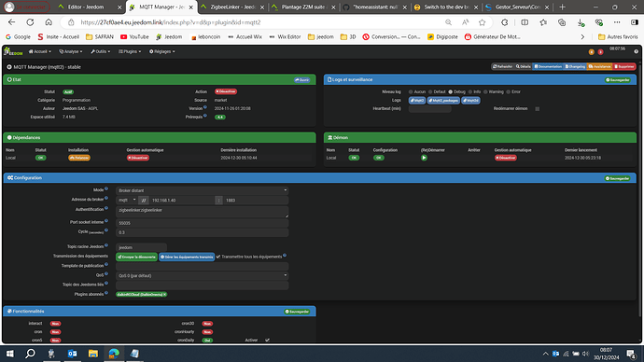
Task: Open the Plugins menu
Action: pos(130,51)
